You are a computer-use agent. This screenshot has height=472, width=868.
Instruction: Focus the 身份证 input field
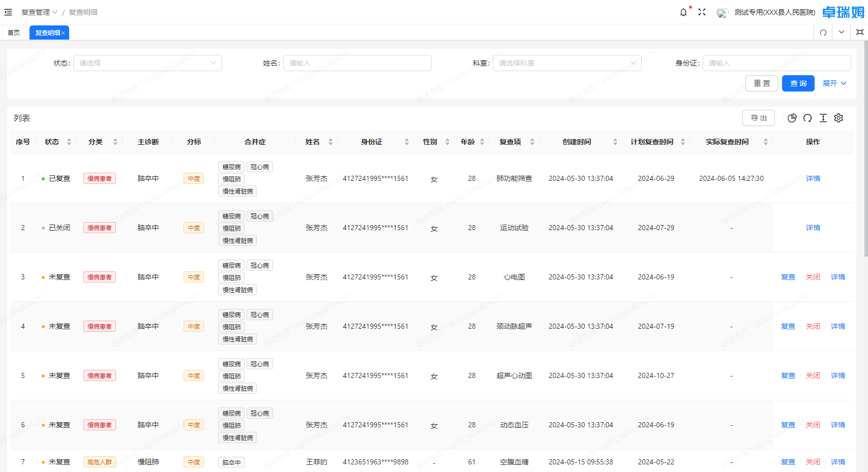777,63
